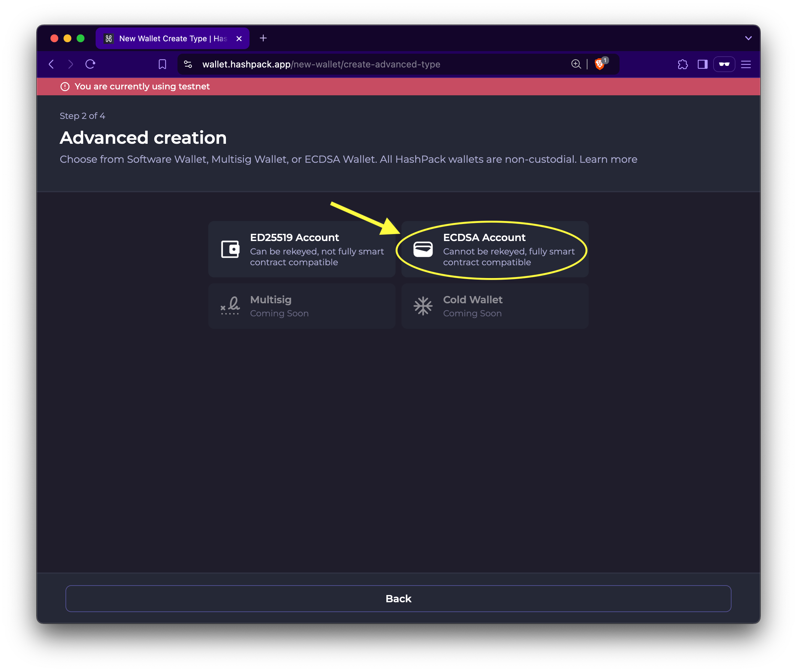This screenshot has height=672, width=797.
Task: Open the browser extensions puzzle icon
Action: point(683,65)
